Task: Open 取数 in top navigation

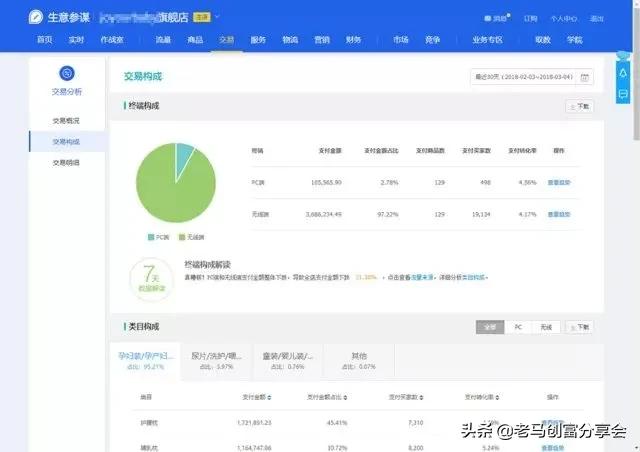Action: click(543, 40)
